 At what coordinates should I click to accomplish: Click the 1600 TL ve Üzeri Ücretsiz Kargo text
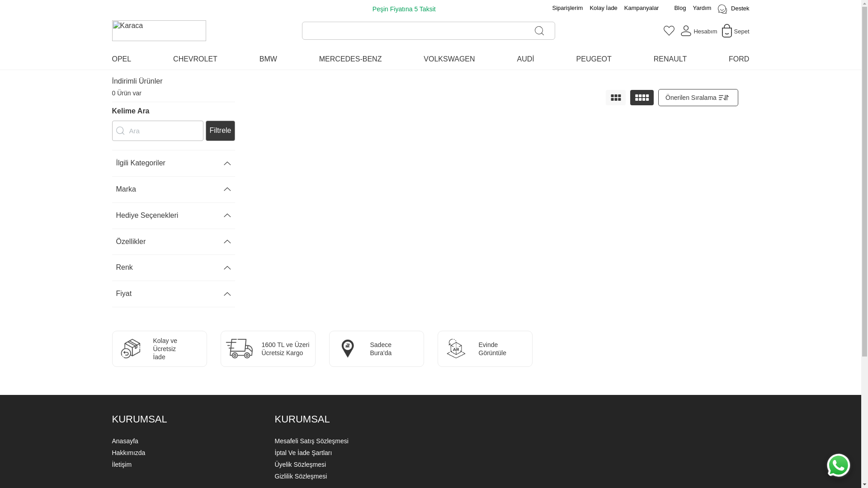click(285, 349)
